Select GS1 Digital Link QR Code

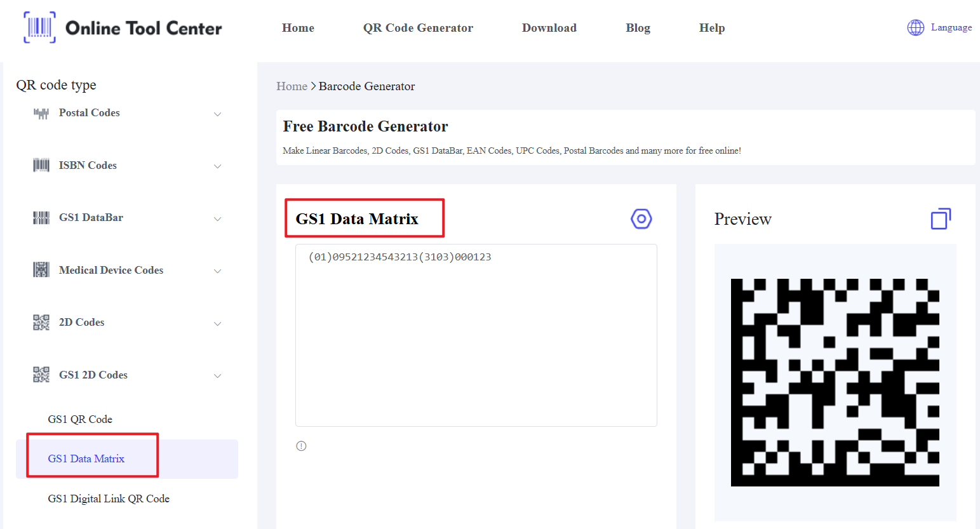point(109,499)
